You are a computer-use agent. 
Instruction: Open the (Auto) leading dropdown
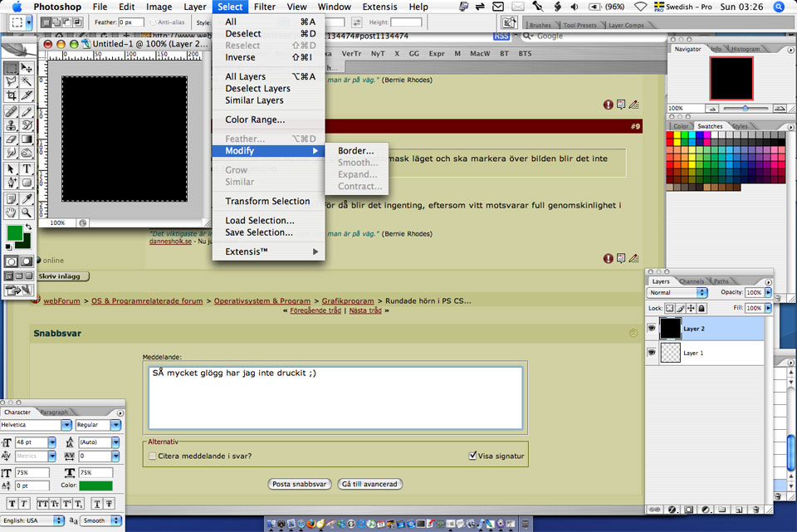click(115, 442)
